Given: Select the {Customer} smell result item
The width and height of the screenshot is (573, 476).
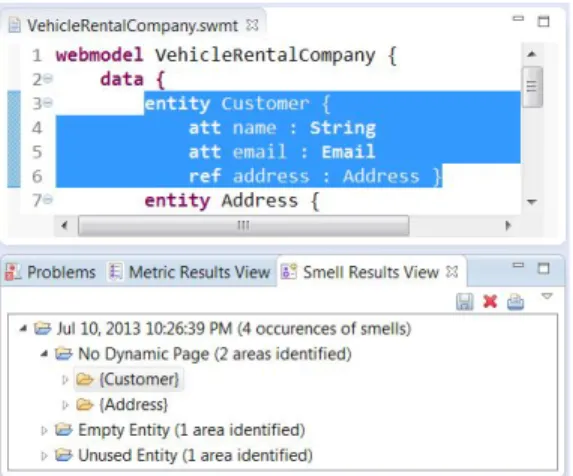Looking at the screenshot, I should coord(139,380).
